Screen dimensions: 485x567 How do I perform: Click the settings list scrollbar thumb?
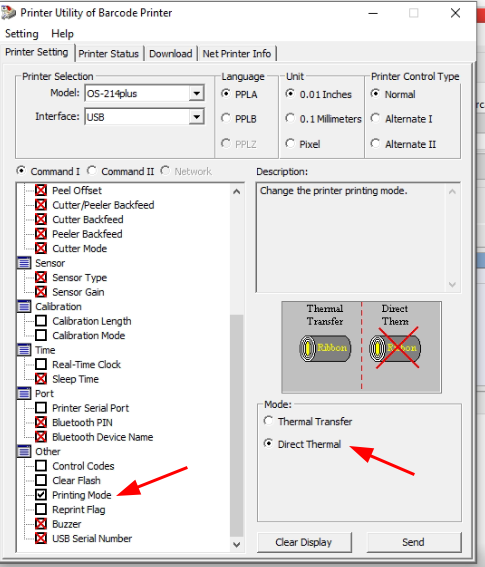pos(237,425)
